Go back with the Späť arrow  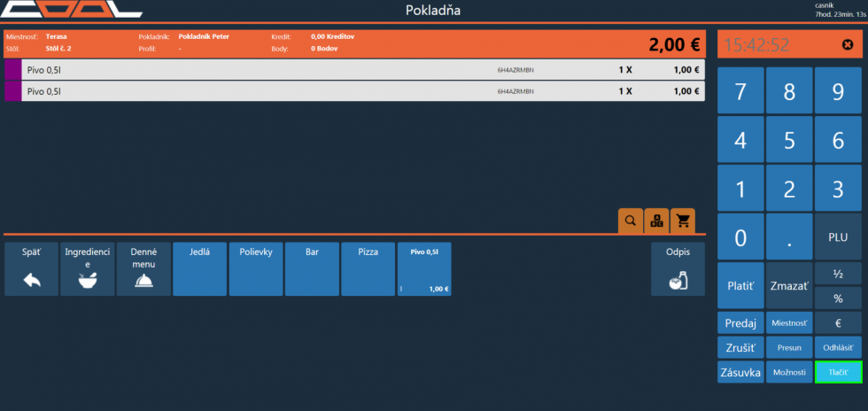(31, 269)
